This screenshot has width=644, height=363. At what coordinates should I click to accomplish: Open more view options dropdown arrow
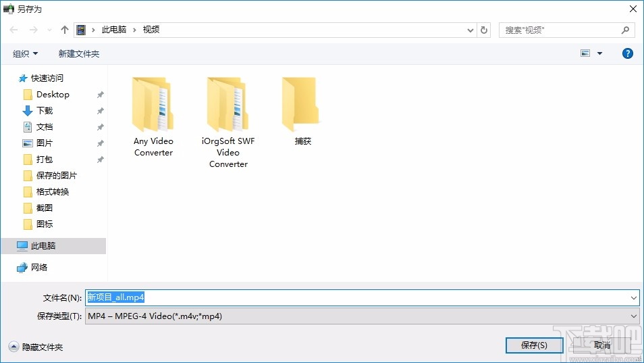click(599, 53)
